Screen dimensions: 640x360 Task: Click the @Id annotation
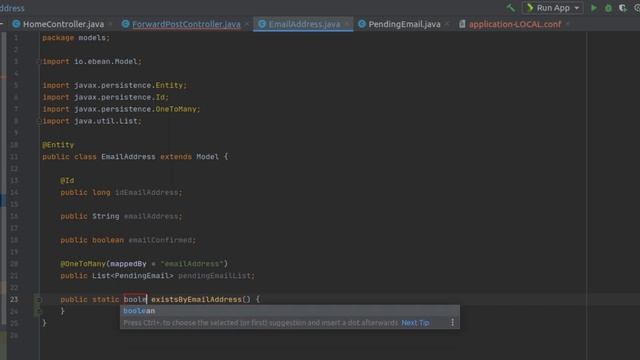67,180
